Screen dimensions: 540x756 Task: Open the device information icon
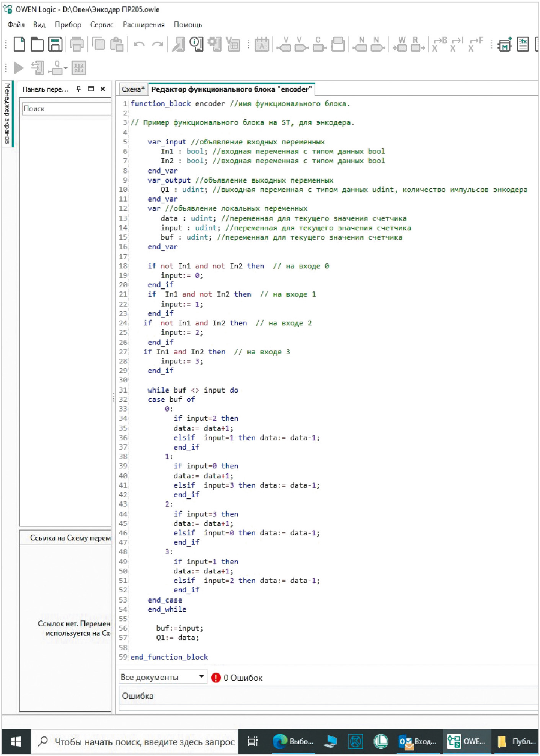point(196,44)
